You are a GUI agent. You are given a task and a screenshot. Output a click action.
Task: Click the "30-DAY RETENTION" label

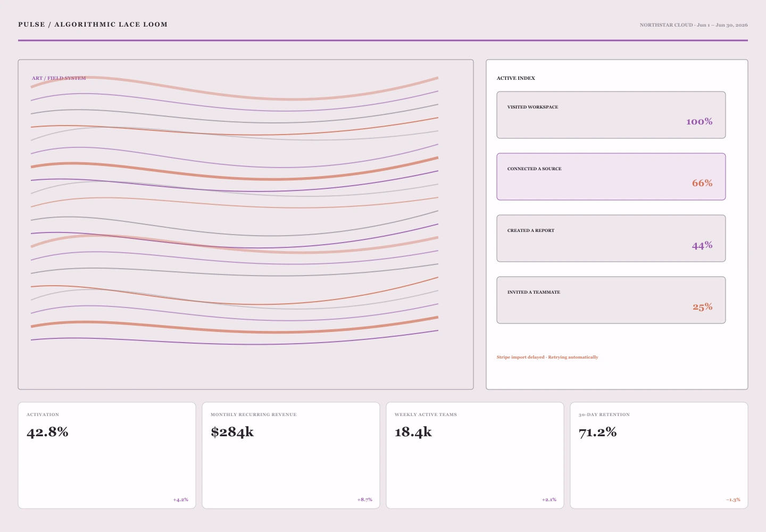point(604,414)
